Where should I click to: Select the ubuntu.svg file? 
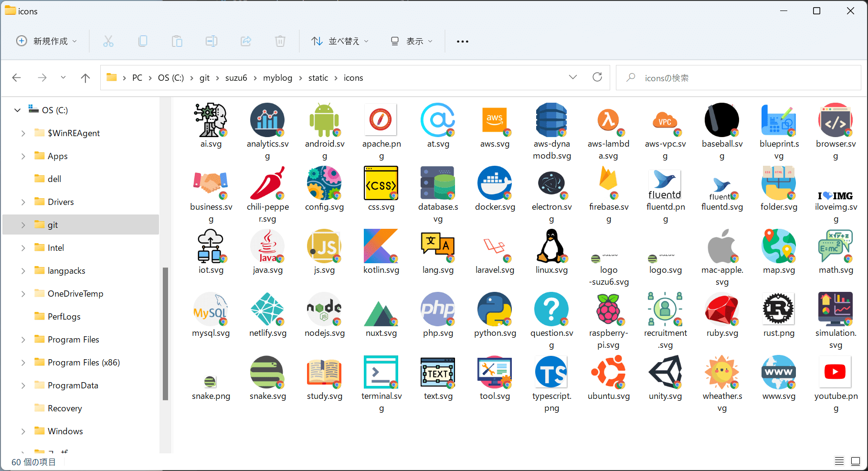(609, 378)
